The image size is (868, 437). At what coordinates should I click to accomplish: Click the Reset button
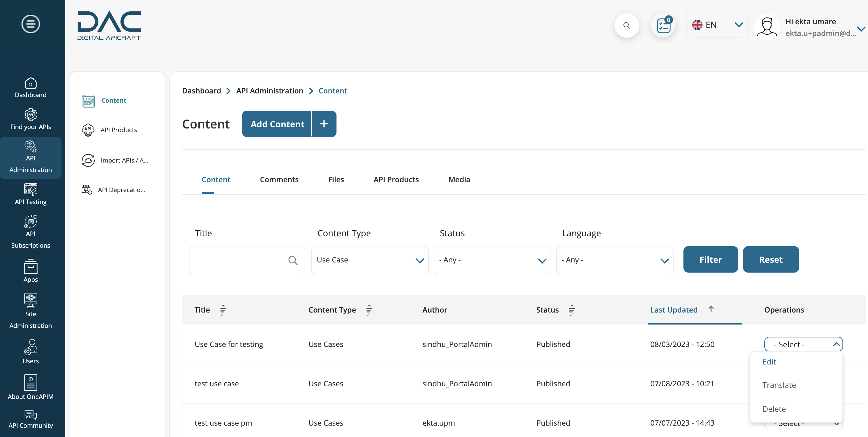click(x=771, y=259)
